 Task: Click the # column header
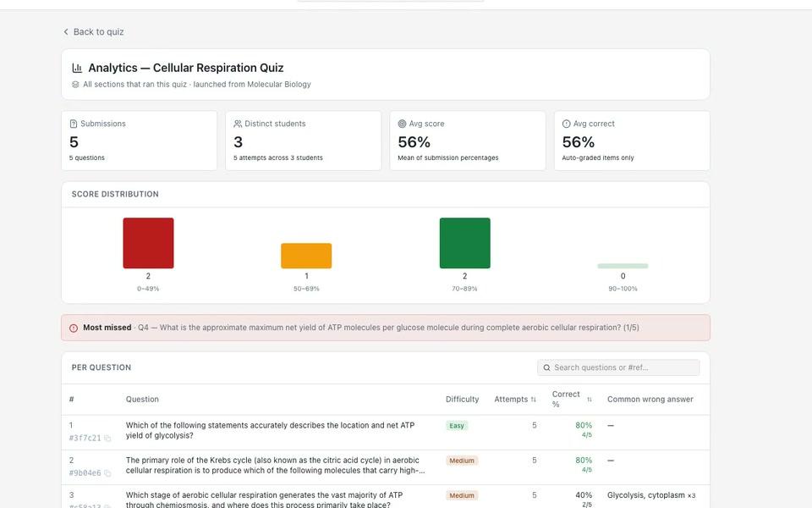pyautogui.click(x=71, y=400)
